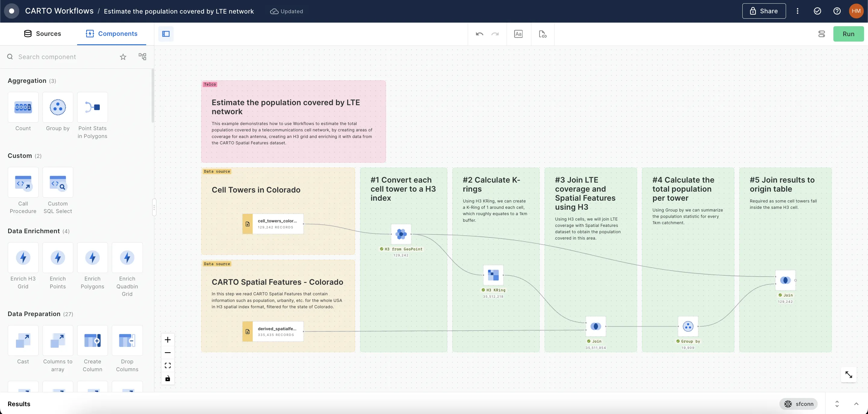Viewport: 868px width, 414px height.
Task: Click the export workflow as SQL icon
Action: tap(542, 34)
